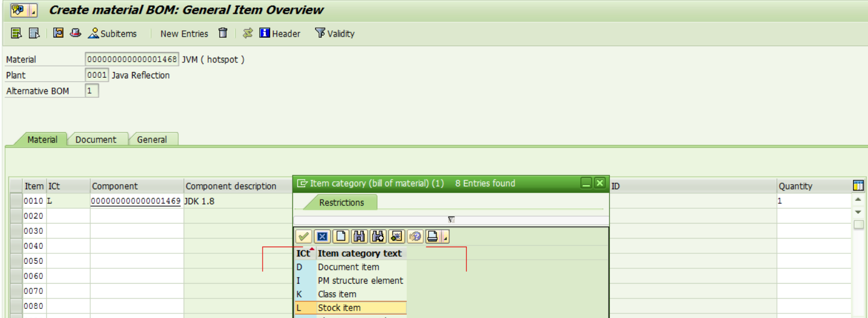
Task: Switch to the General tab
Action: click(x=152, y=140)
